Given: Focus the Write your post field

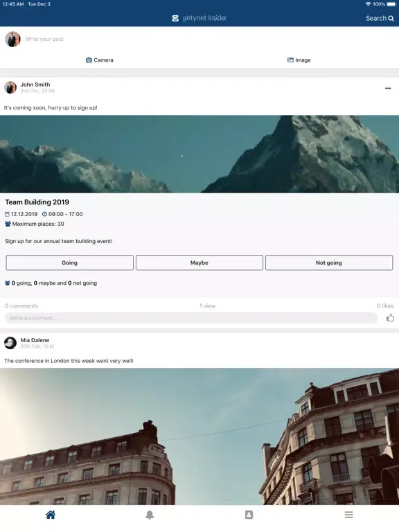Looking at the screenshot, I should tap(44, 39).
